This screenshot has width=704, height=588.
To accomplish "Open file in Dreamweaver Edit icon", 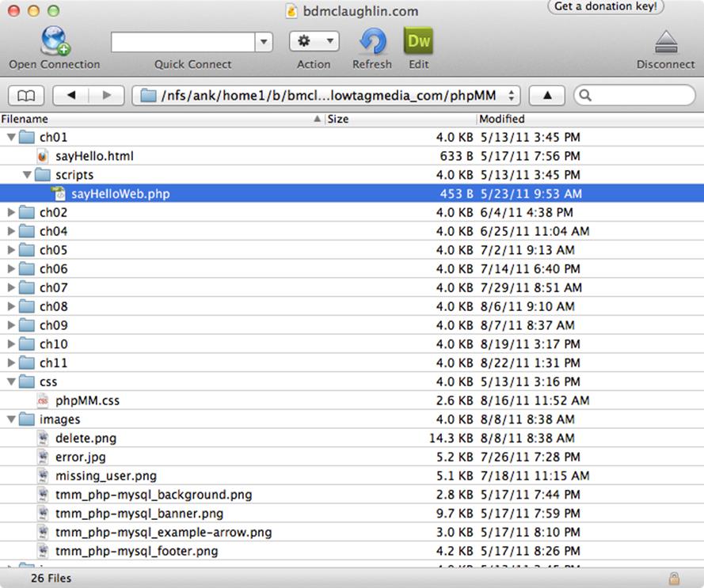I will tap(418, 41).
